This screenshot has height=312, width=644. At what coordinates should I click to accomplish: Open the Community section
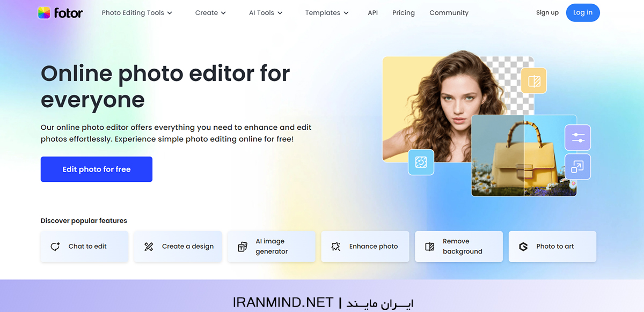pyautogui.click(x=449, y=12)
